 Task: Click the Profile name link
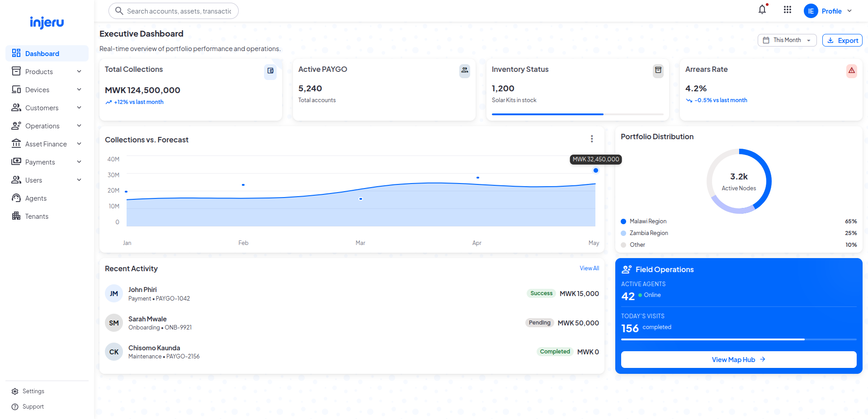(831, 11)
